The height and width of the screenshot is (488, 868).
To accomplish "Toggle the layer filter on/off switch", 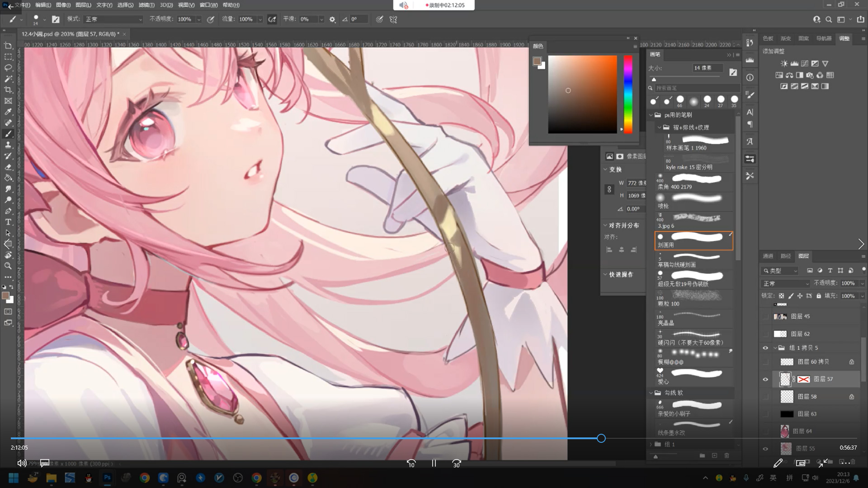I will 864,270.
